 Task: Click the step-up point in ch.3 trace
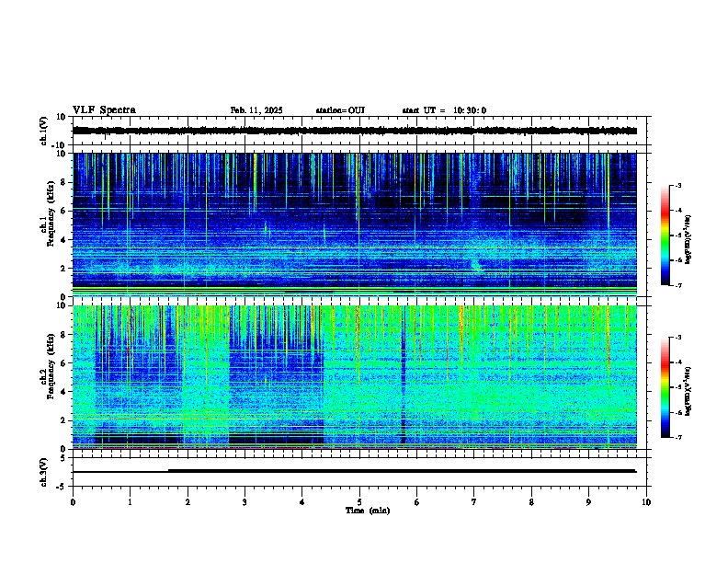[x=168, y=471]
